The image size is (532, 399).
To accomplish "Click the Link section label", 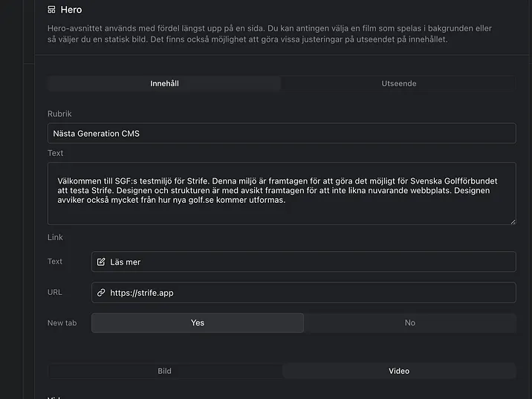I will coord(55,238).
